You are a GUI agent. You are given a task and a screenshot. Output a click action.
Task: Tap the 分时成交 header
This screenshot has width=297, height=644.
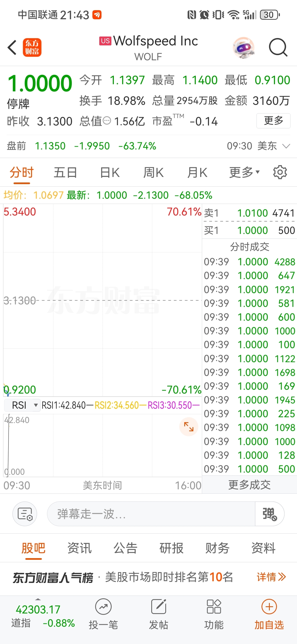[249, 247]
